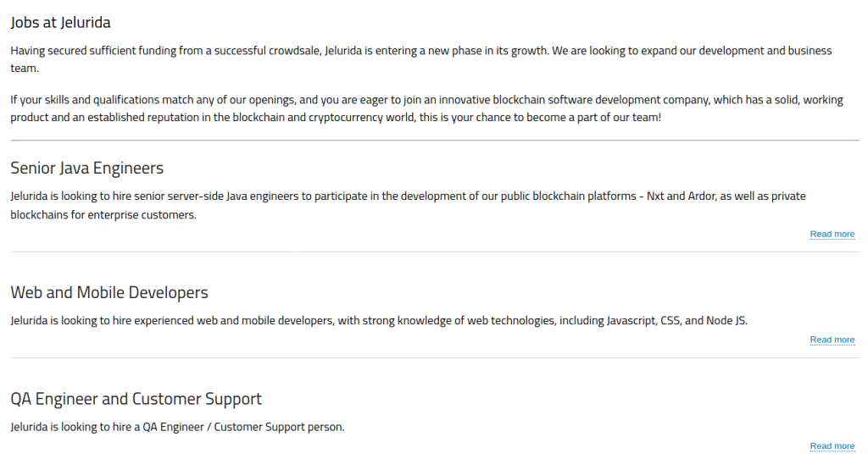Click divider line above Web and Mobile Developers
The height and width of the screenshot is (459, 868).
pos(435,252)
